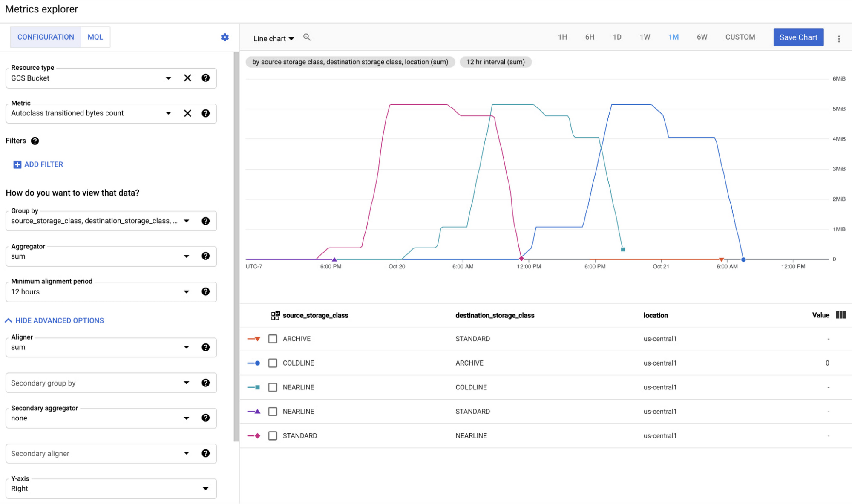
Task: Open the Filters help icon
Action: [x=35, y=141]
